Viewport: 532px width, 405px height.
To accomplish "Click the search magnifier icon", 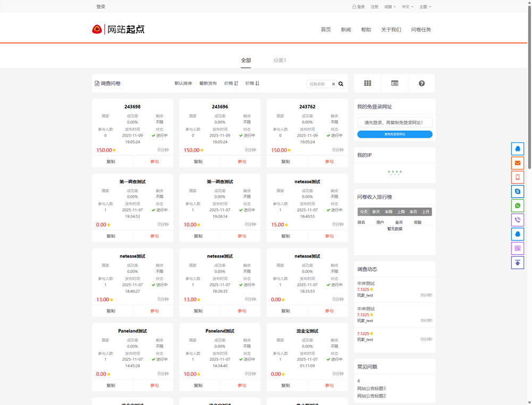I will pyautogui.click(x=341, y=84).
